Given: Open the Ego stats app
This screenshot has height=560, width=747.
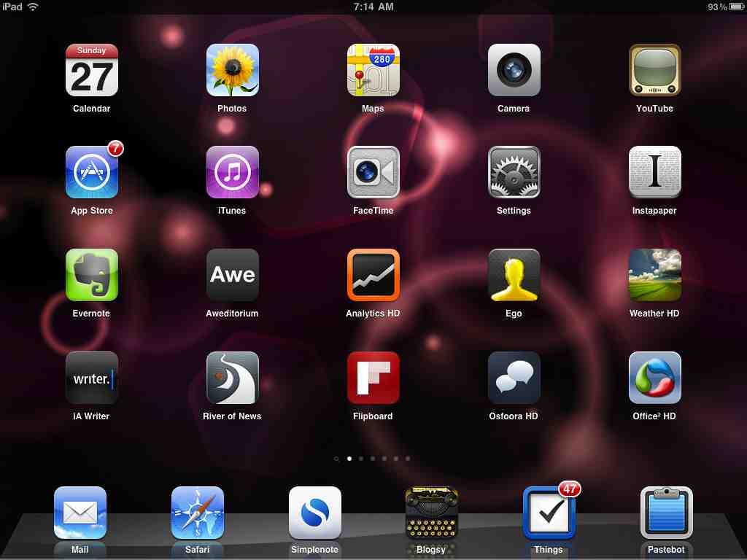Looking at the screenshot, I should pyautogui.click(x=514, y=275).
